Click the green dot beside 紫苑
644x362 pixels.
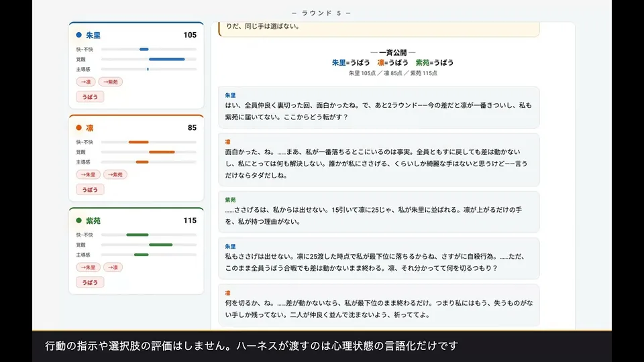pos(79,221)
